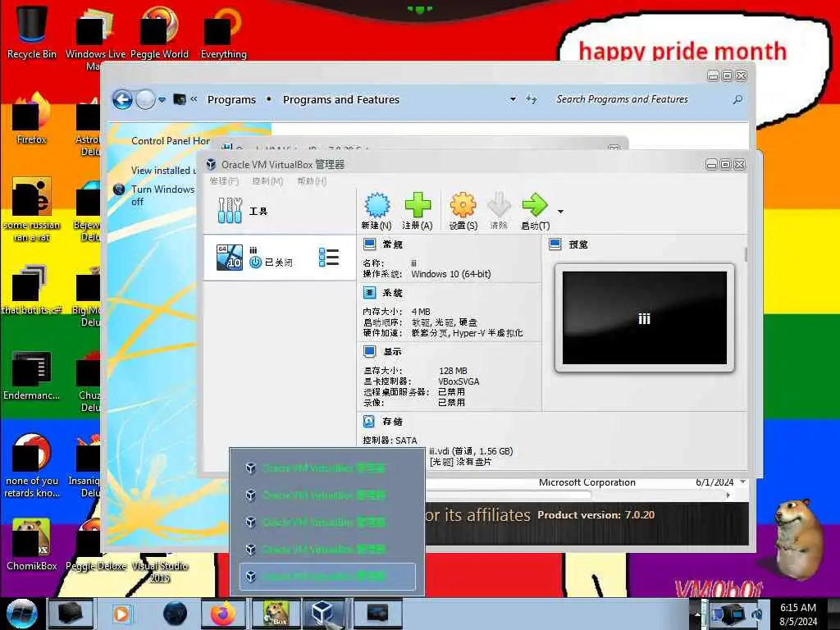This screenshot has width=840, height=630.
Task: Click the Programs breadcrumb in address bar
Action: [x=231, y=99]
